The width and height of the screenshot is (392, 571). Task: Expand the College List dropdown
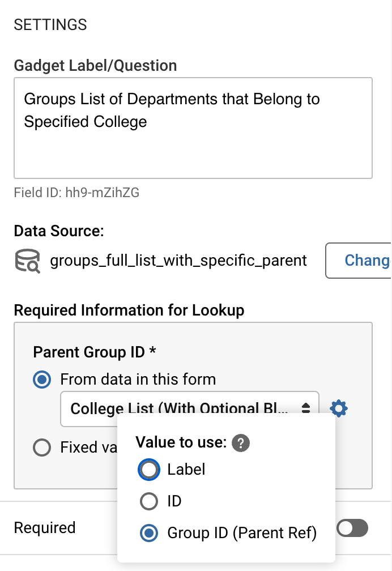coord(189,408)
